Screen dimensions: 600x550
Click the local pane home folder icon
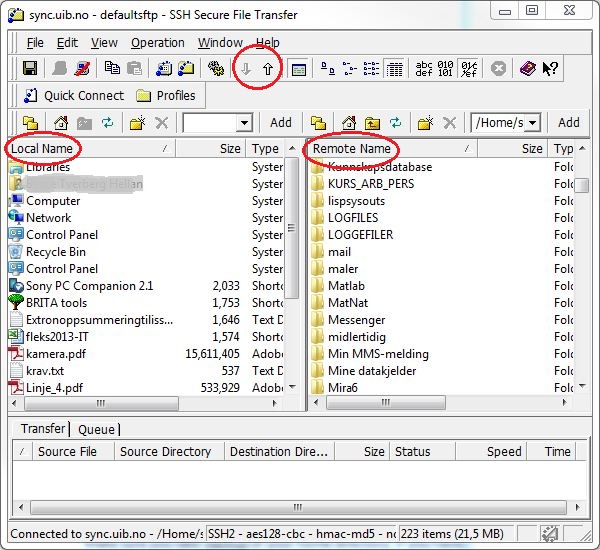[x=61, y=123]
